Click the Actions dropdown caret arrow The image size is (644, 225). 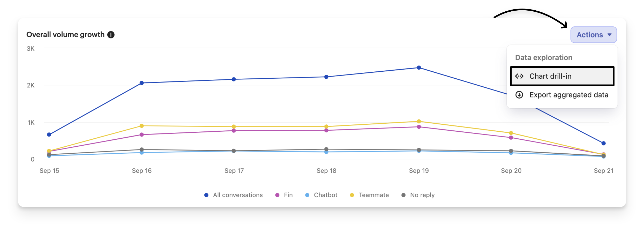tap(610, 35)
